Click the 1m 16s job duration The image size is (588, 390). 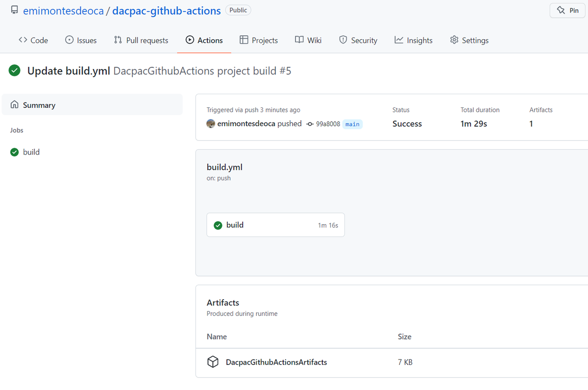point(328,225)
